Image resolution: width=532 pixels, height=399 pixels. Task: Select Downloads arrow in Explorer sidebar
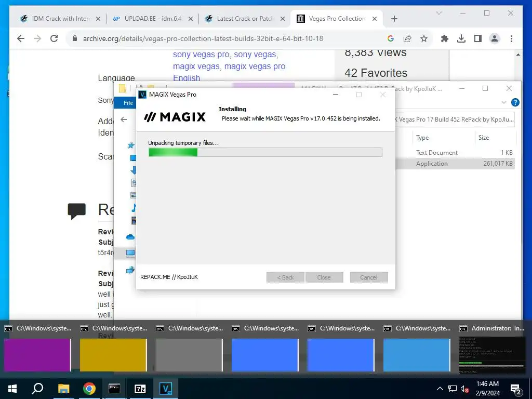tap(134, 170)
